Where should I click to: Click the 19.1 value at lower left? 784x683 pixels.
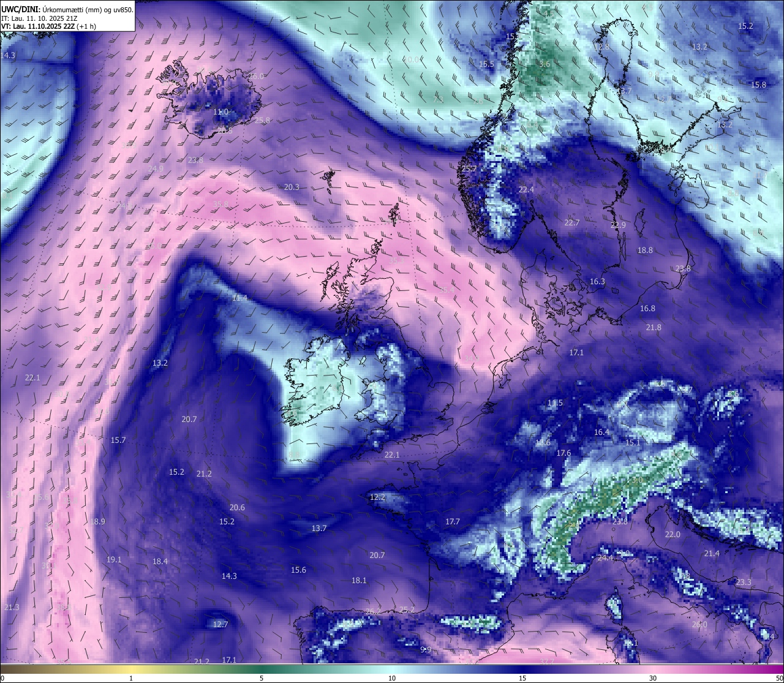[x=114, y=560]
